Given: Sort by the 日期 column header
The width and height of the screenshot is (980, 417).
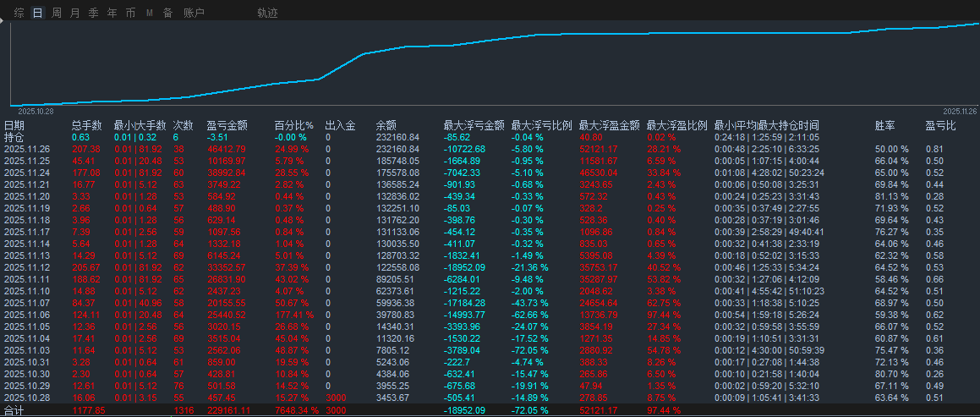Looking at the screenshot, I should click(14, 126).
